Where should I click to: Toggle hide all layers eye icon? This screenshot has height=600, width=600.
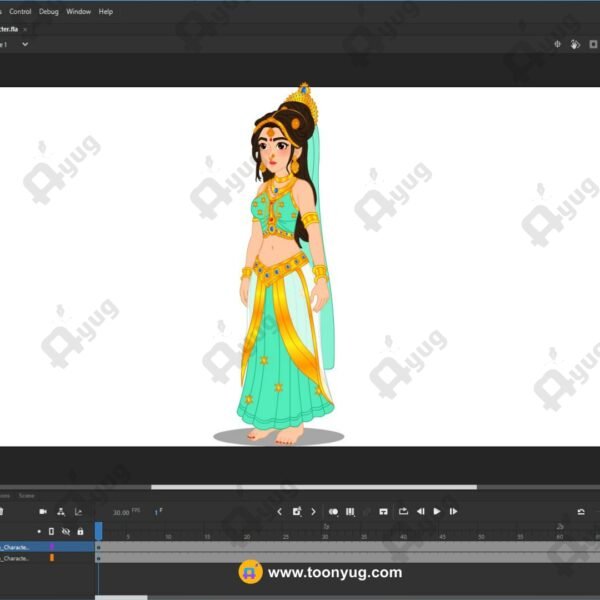click(66, 532)
